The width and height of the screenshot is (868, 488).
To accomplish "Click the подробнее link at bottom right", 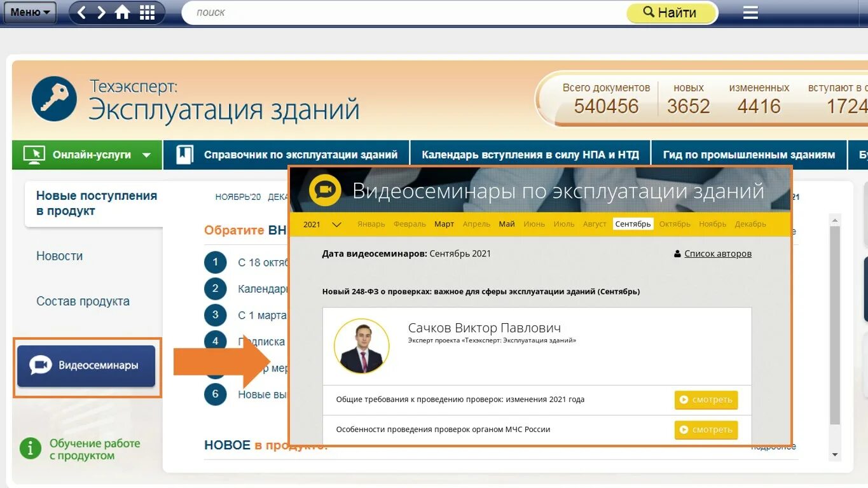I will click(773, 447).
